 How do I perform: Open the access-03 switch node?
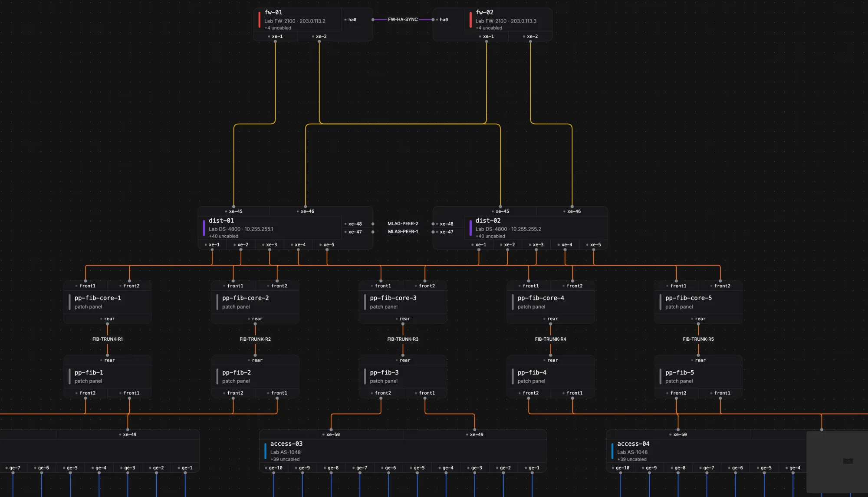(x=403, y=451)
